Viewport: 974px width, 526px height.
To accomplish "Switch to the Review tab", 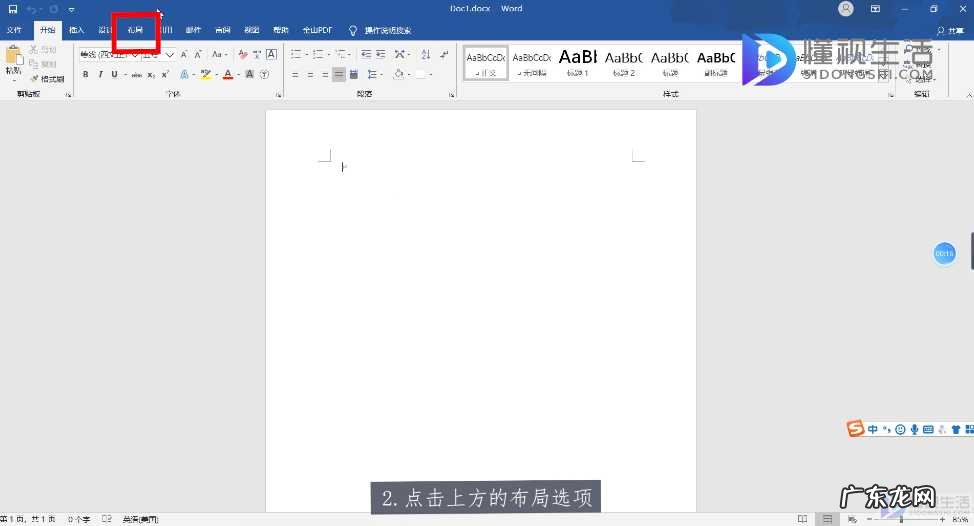I will [x=222, y=30].
